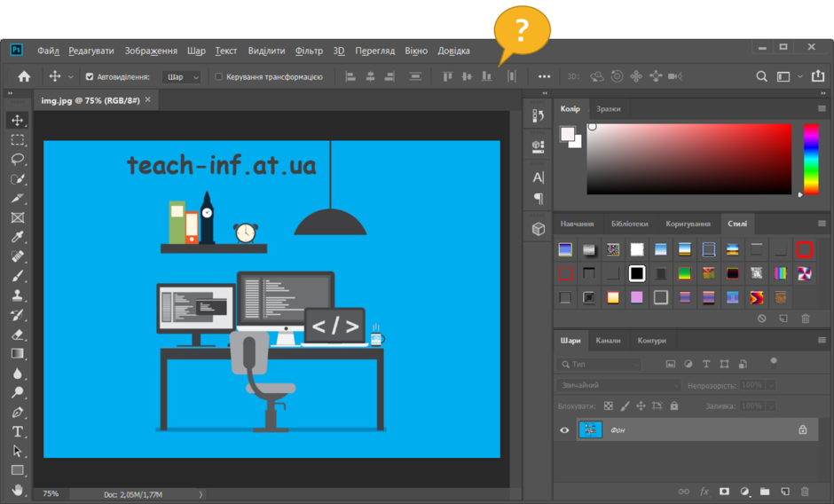Image resolution: width=834 pixels, height=504 pixels.
Task: Click the red-outlined style swatch, first row
Action: tap(804, 249)
